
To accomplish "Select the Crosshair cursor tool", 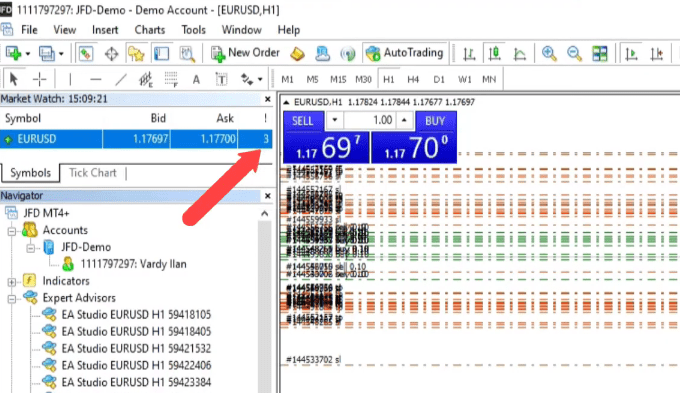I will [39, 79].
